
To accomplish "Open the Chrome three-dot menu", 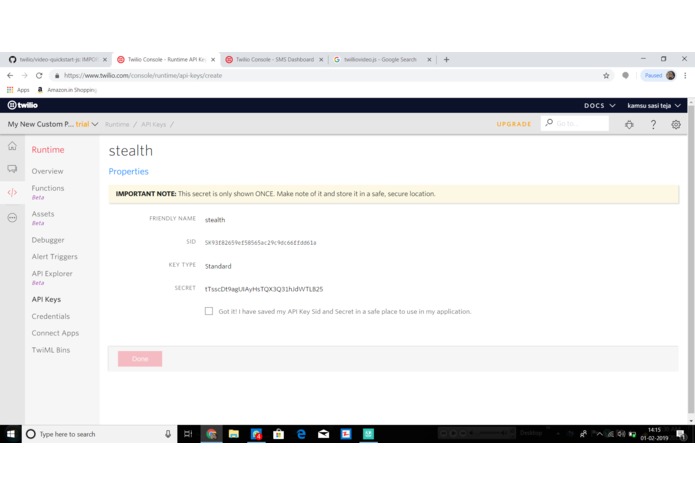I will point(685,76).
